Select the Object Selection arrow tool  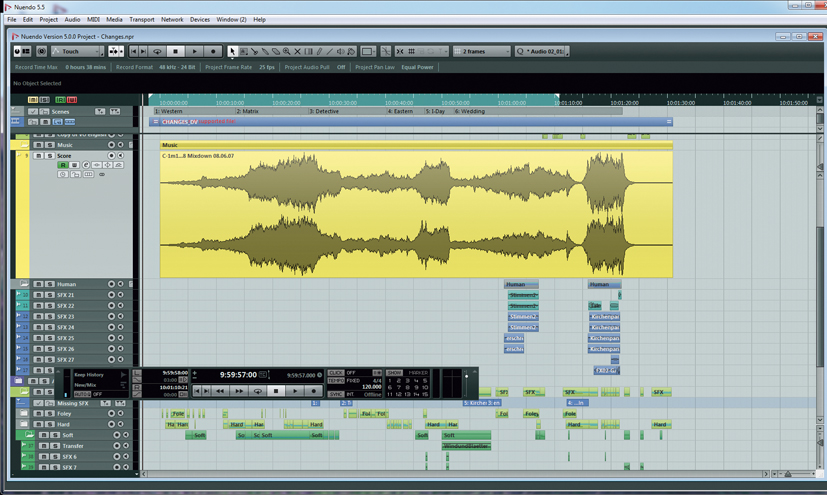[x=233, y=52]
